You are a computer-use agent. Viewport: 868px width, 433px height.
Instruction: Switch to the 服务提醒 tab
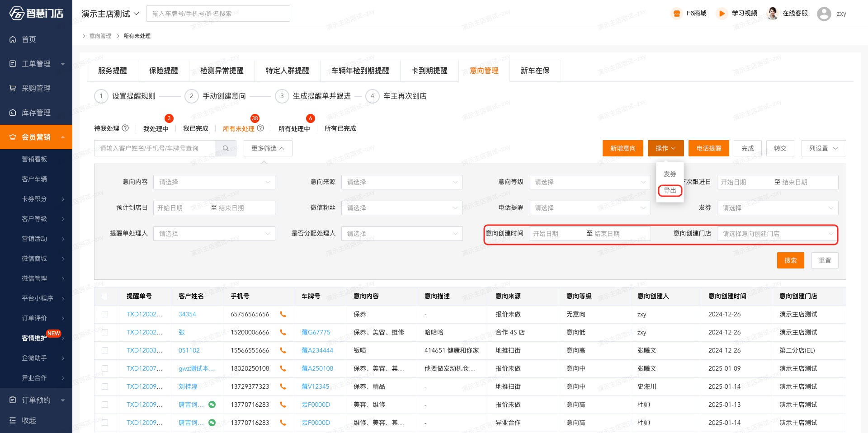[113, 71]
